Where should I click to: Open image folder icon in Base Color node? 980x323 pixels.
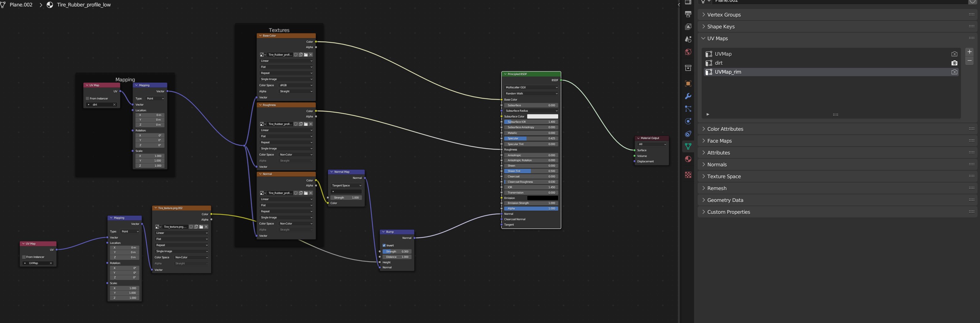[306, 55]
